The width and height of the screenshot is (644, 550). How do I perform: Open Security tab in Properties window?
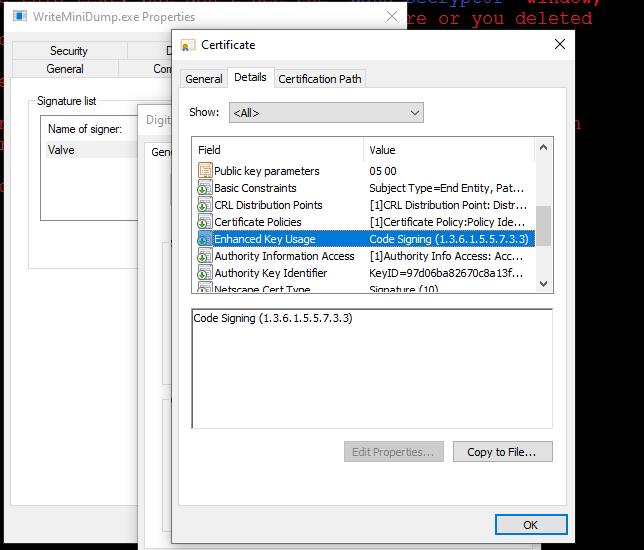[69, 51]
